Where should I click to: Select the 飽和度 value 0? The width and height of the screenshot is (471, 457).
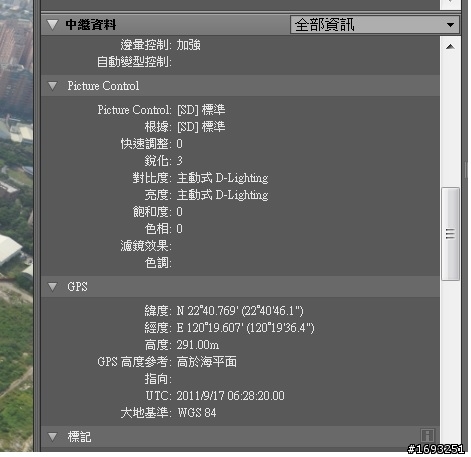(180, 212)
